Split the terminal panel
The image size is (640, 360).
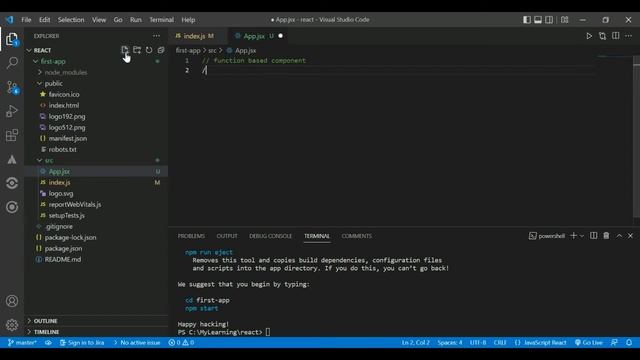593,236
